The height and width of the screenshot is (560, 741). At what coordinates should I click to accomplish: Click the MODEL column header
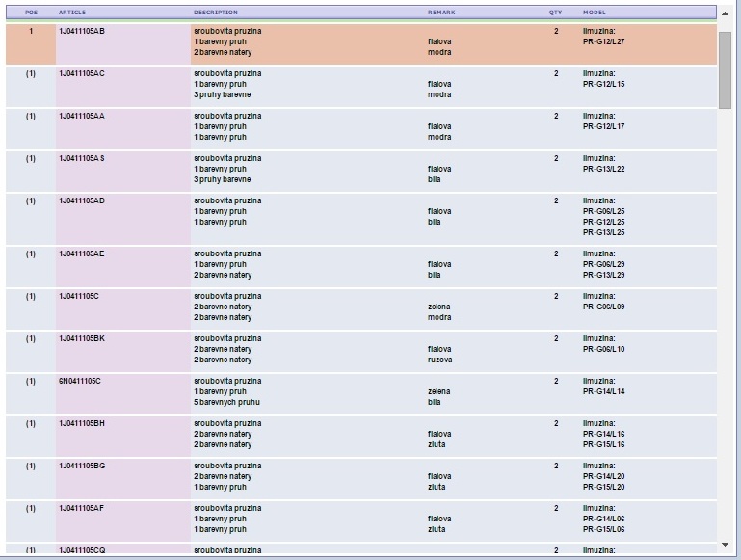click(x=595, y=13)
